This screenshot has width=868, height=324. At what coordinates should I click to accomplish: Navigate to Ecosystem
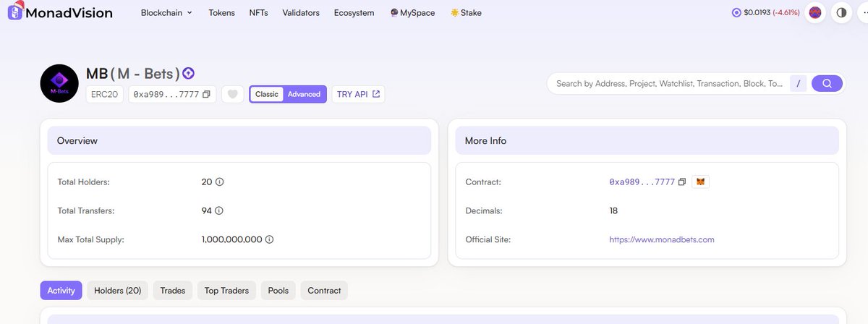[354, 13]
